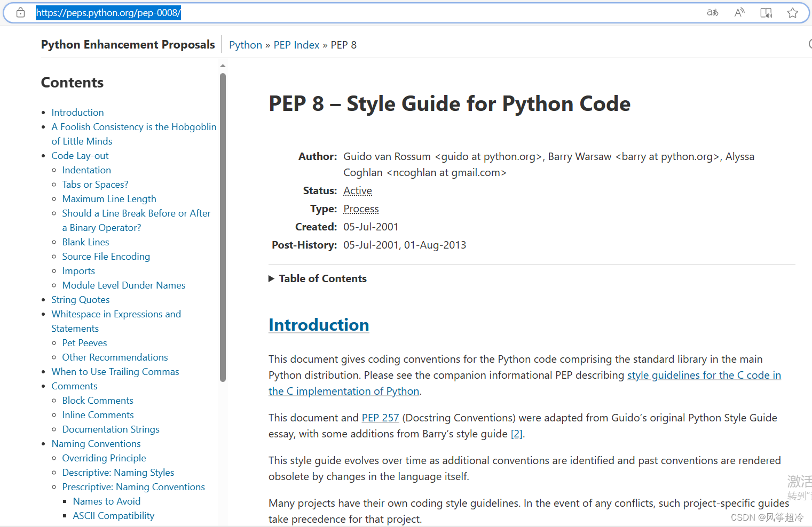Open the Comments section link
The width and height of the screenshot is (812, 527).
point(74,386)
